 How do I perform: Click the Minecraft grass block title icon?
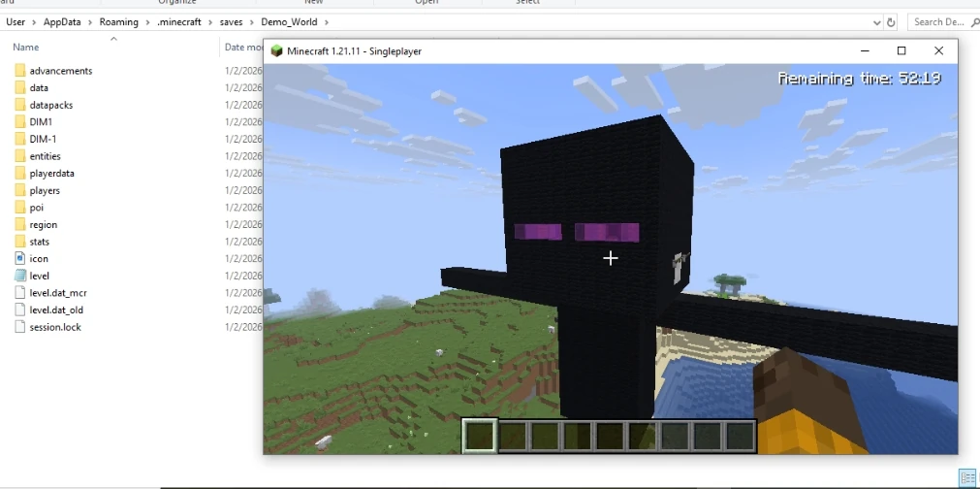click(x=276, y=51)
